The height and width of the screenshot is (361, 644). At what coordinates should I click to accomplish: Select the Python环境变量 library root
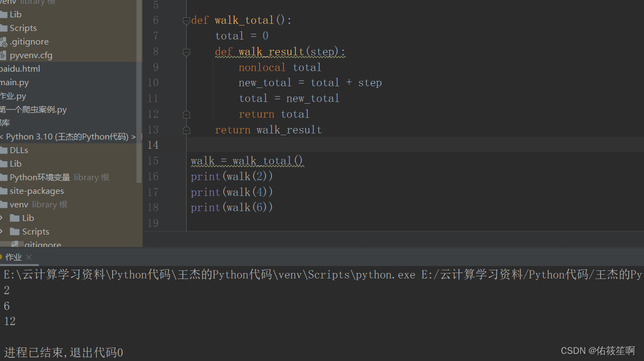coord(40,177)
